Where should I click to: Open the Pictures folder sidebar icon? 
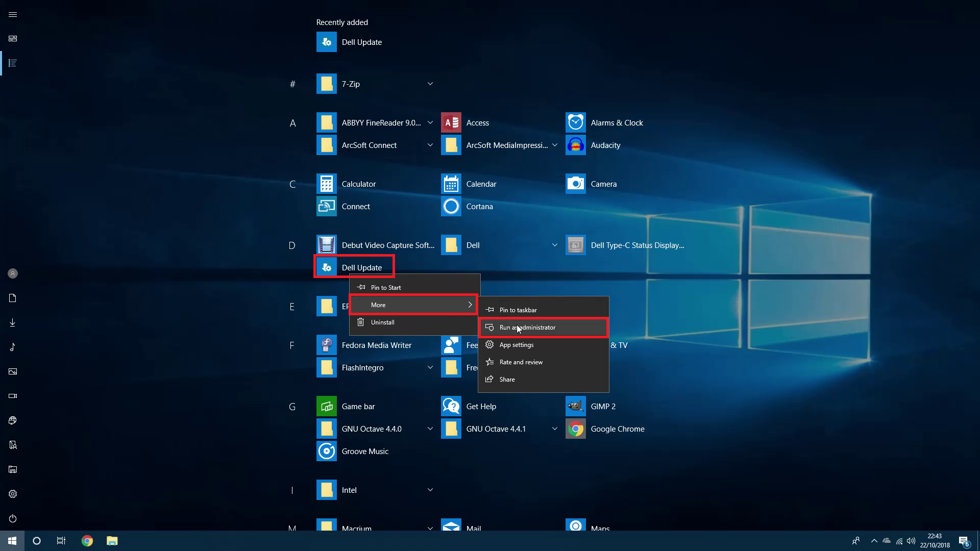tap(13, 371)
